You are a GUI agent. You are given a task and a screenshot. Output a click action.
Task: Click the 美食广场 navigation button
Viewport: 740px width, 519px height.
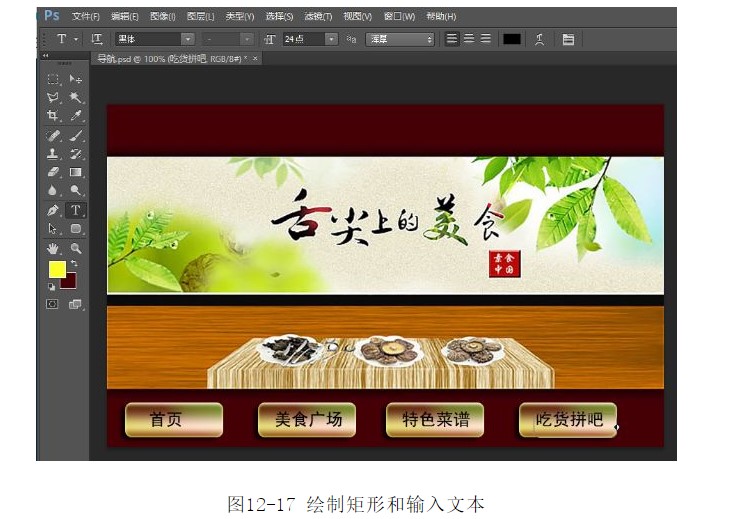coord(308,420)
